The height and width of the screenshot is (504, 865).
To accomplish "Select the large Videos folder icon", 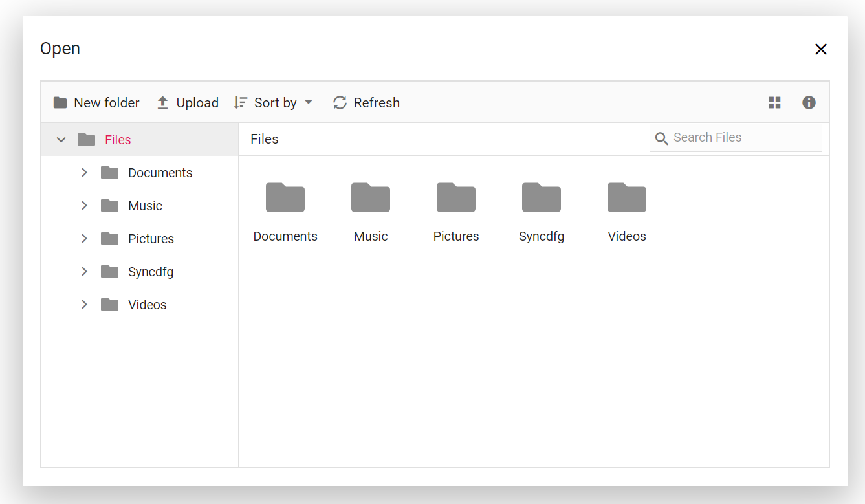I will point(627,197).
